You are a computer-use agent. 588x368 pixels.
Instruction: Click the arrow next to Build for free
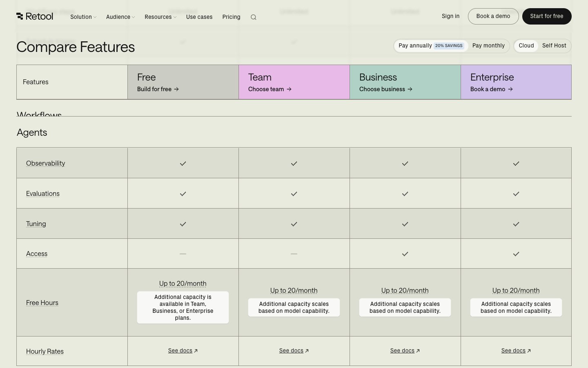[x=176, y=89]
